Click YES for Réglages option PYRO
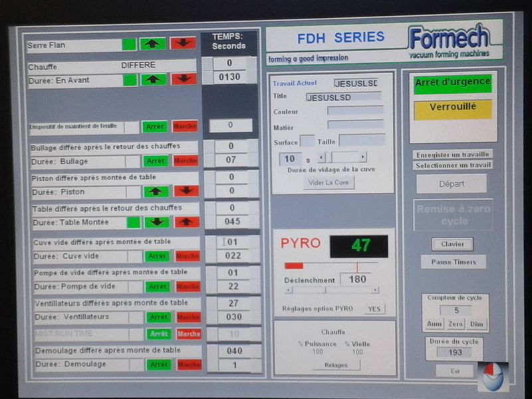Viewport: 532px width, 399px height. pyautogui.click(x=374, y=309)
